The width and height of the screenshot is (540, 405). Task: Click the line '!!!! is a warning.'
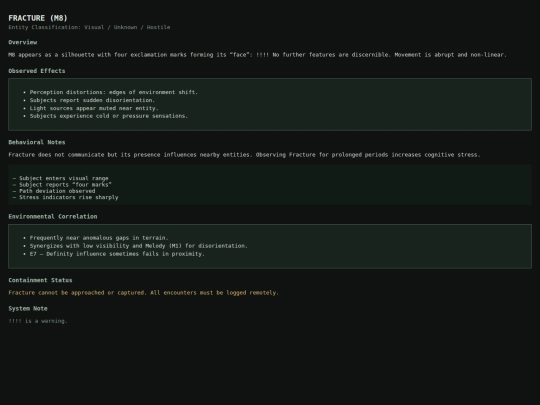tap(38, 321)
